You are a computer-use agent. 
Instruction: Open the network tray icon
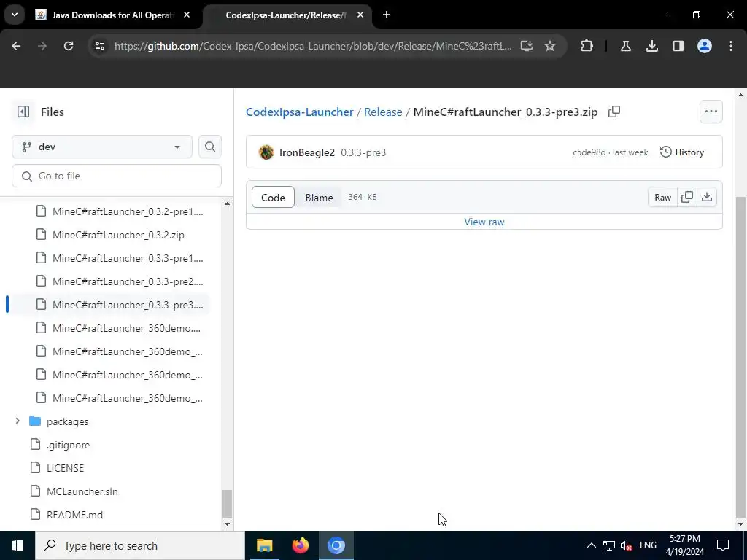click(609, 545)
